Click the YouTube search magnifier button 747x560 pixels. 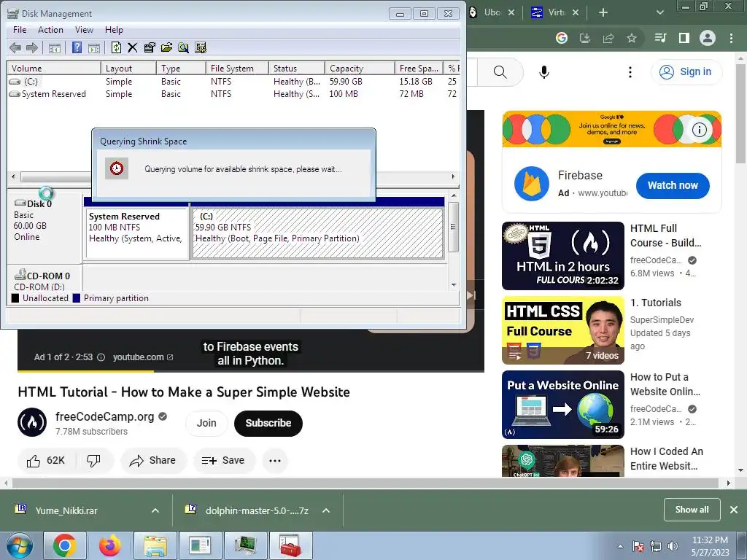click(x=500, y=72)
